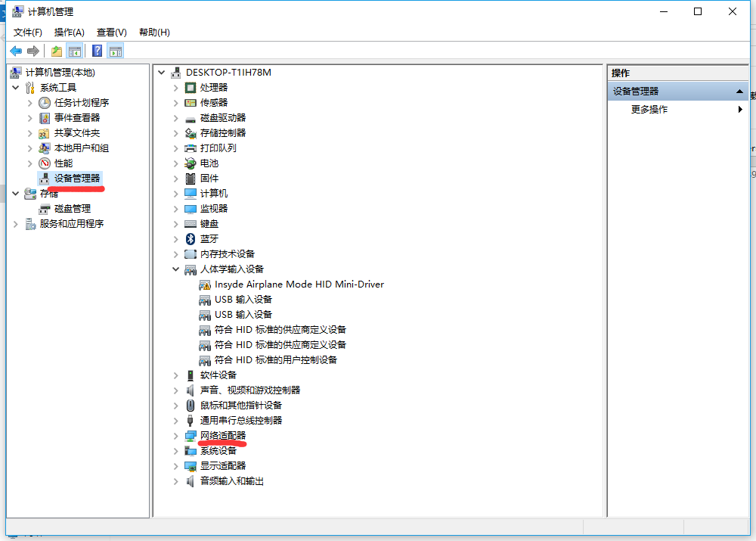Viewport: 756px width, 541px height.
Task: Select the 声音、视频和游戏控制器 label
Action: 250,390
